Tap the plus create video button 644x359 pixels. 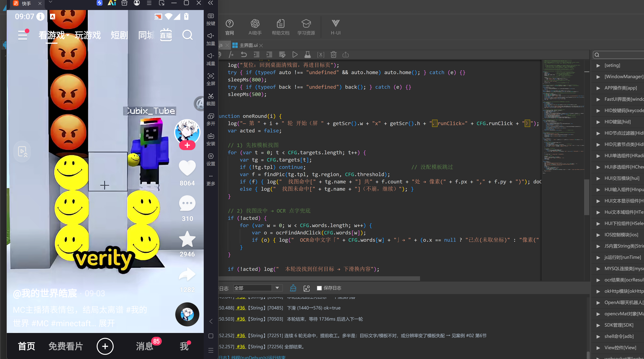(105, 346)
